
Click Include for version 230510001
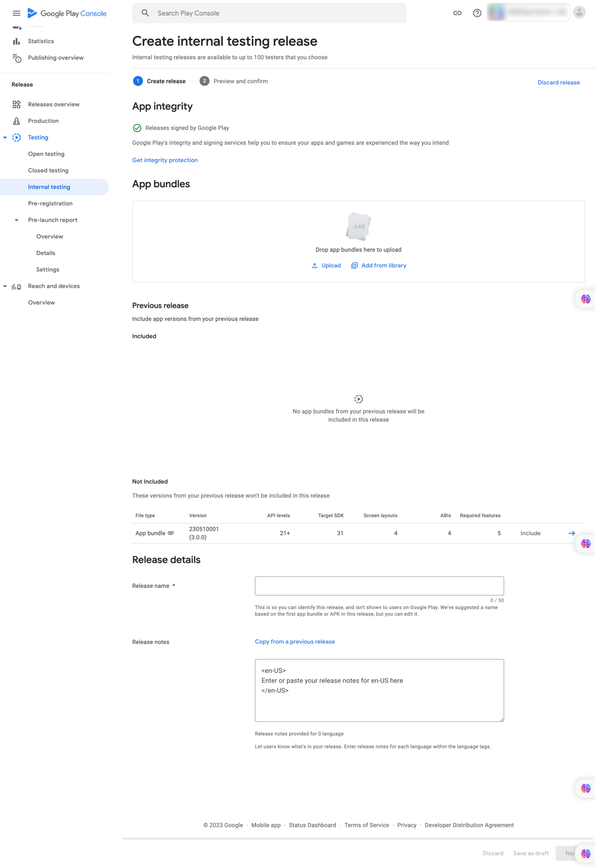pyautogui.click(x=531, y=533)
